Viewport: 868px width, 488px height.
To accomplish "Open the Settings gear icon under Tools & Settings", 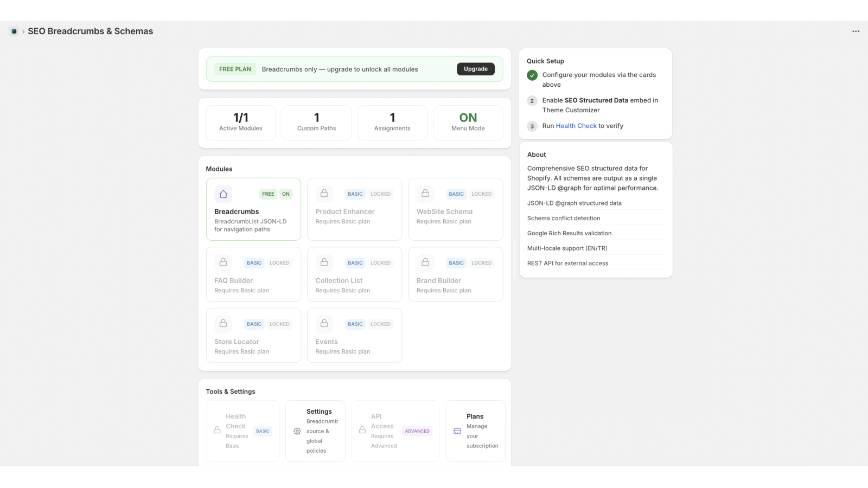I will (297, 431).
